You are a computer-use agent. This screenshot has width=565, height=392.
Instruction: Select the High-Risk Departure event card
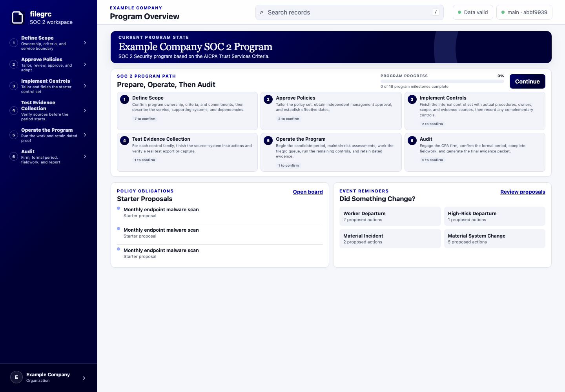click(x=494, y=216)
